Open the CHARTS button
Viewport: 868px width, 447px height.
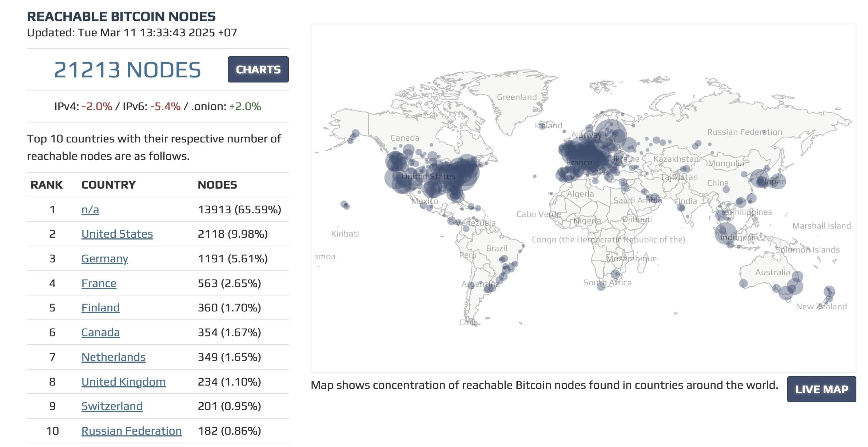258,69
